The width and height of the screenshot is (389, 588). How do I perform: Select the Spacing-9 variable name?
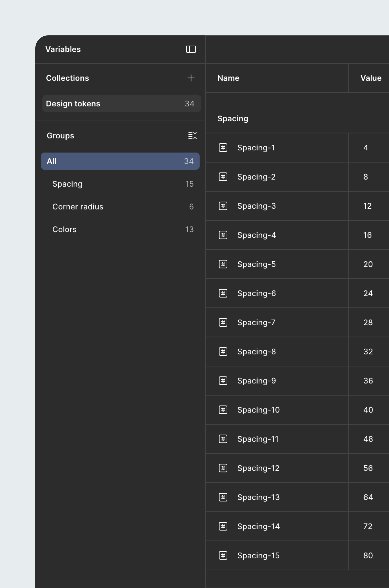coord(256,381)
